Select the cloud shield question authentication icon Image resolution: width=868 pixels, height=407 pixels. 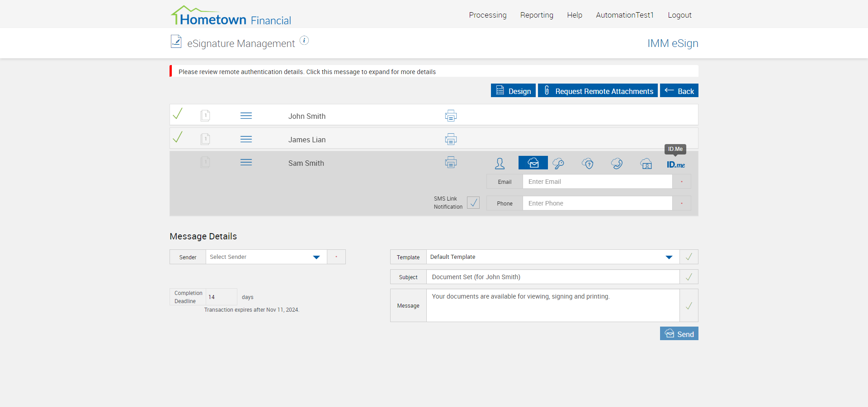pyautogui.click(x=588, y=164)
